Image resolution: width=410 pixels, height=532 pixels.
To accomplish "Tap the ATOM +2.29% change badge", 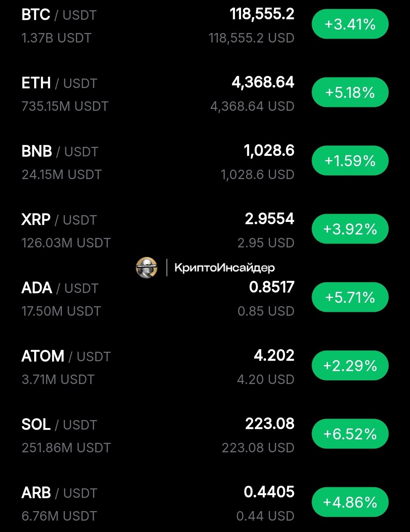I will [x=350, y=366].
